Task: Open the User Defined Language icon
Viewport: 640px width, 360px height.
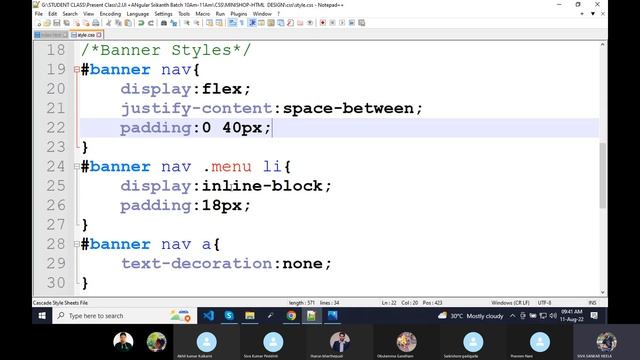Action: pyautogui.click(x=261, y=23)
